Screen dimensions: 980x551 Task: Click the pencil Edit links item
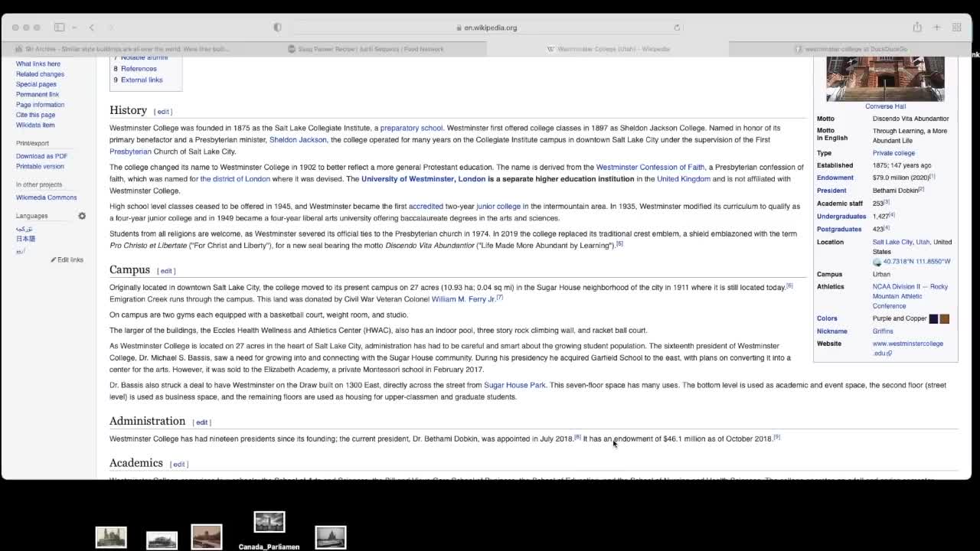(x=67, y=259)
